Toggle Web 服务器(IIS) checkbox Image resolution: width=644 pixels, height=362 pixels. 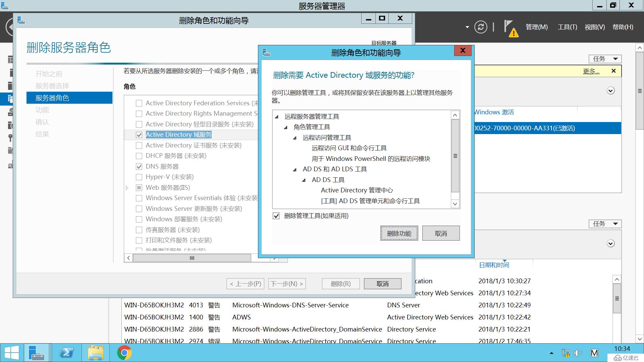[x=139, y=188]
